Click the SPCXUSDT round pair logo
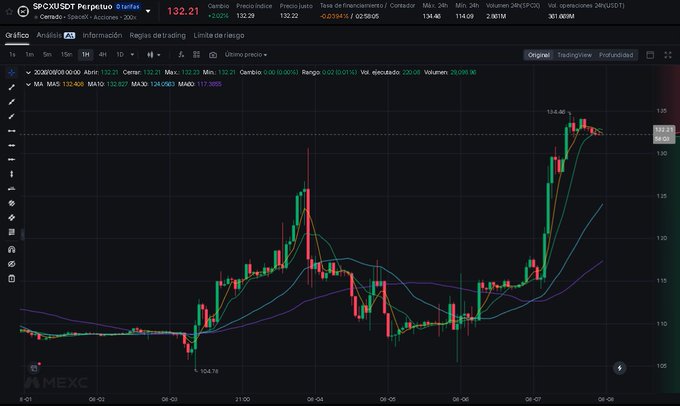Image resolution: width=680 pixels, height=406 pixels. 23,11
